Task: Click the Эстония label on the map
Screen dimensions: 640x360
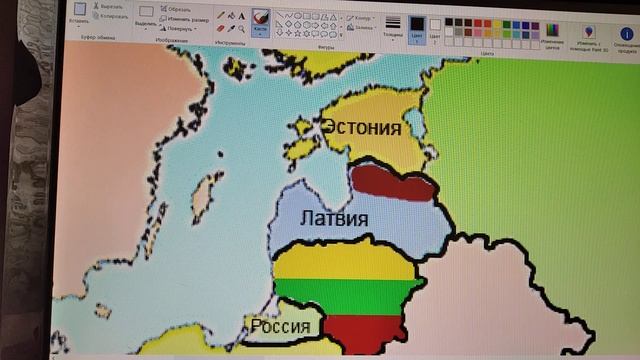Action: coord(363,127)
